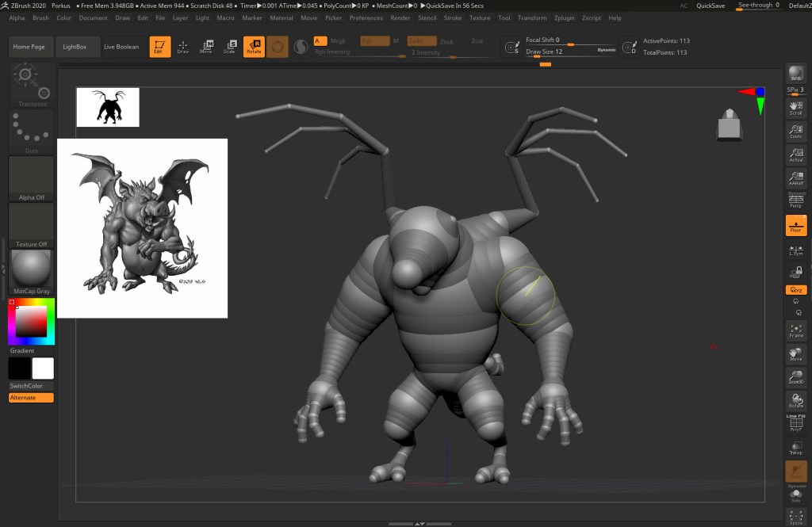The image size is (812, 527).
Task: Enable Transp transparency mode
Action: pos(795,448)
